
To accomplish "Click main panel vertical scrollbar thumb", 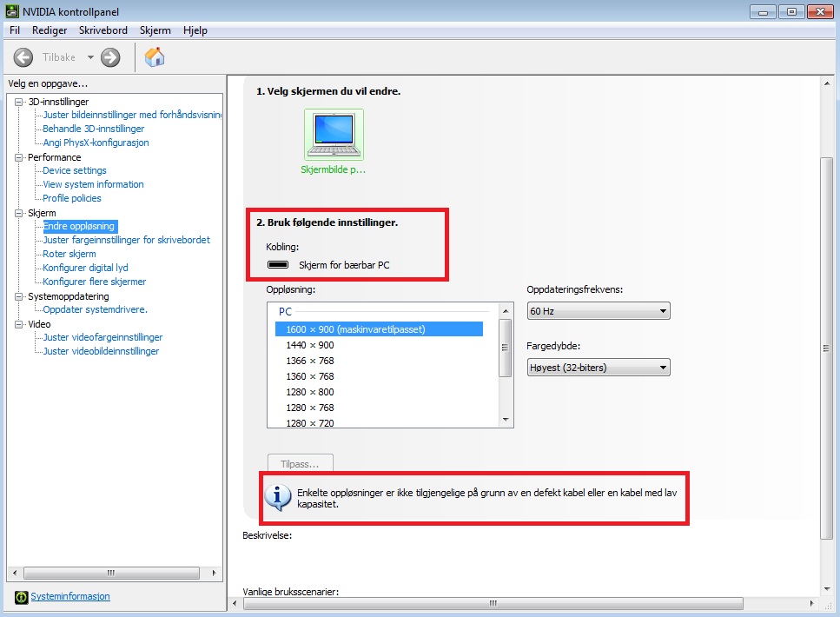I will (827, 348).
